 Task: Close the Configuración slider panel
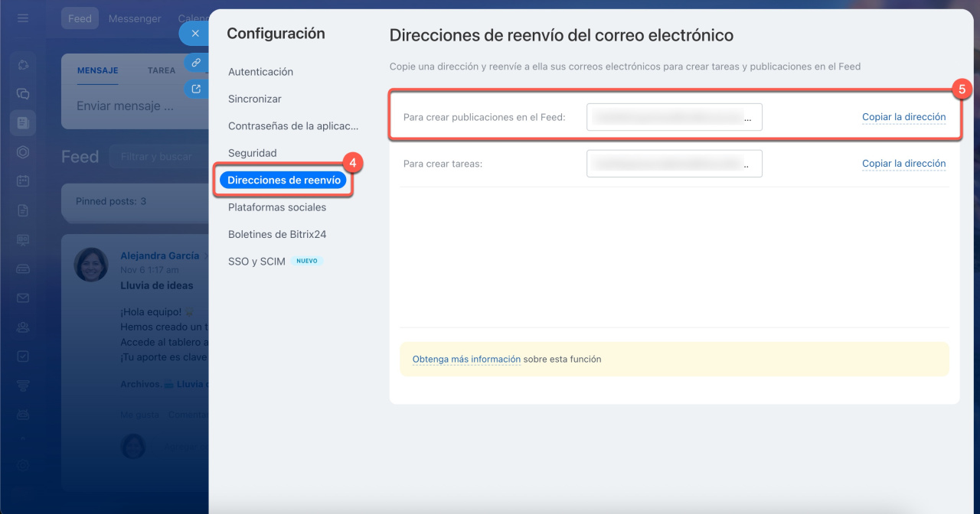(x=195, y=34)
